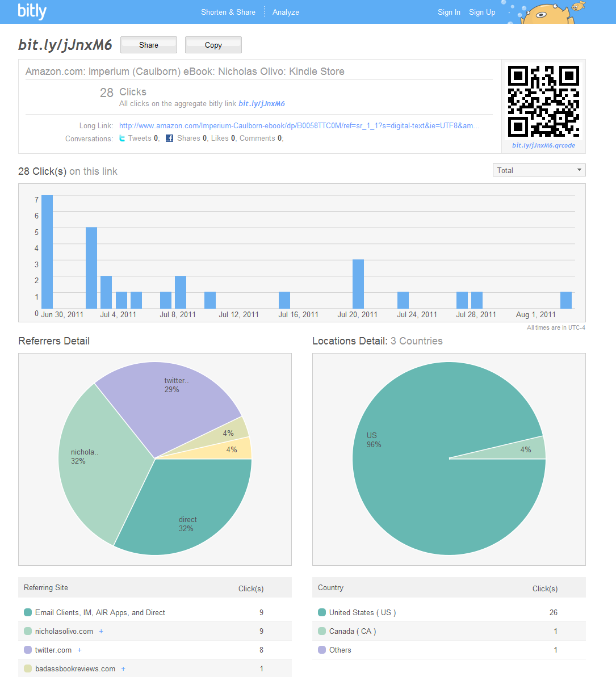Click the Copy button
Image resolution: width=616 pixels, height=677 pixels.
click(x=213, y=45)
